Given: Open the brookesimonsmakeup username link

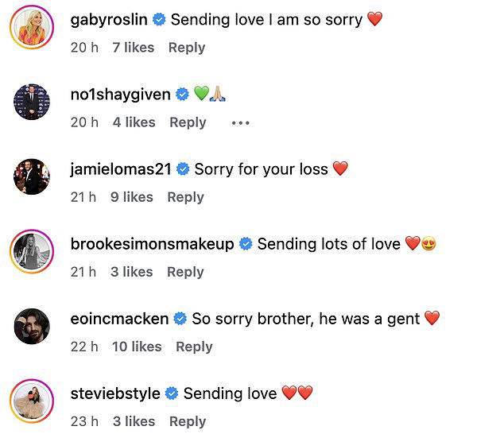Looking at the screenshot, I should click(x=152, y=244).
